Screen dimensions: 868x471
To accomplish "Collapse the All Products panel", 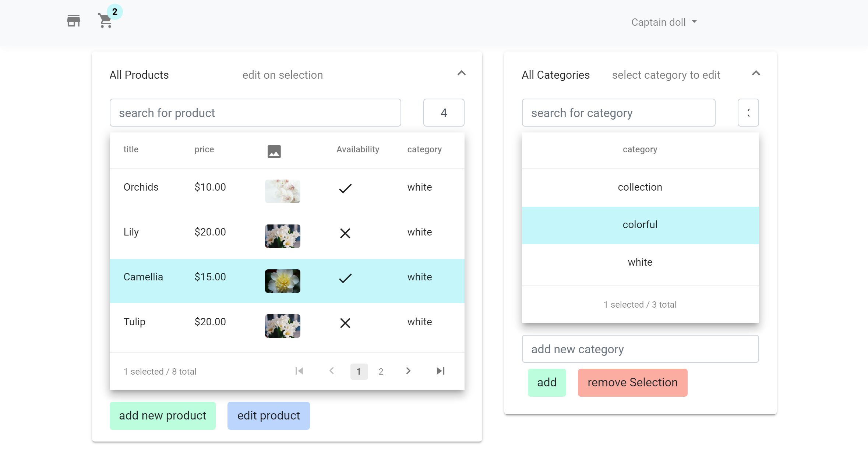I will (x=462, y=73).
